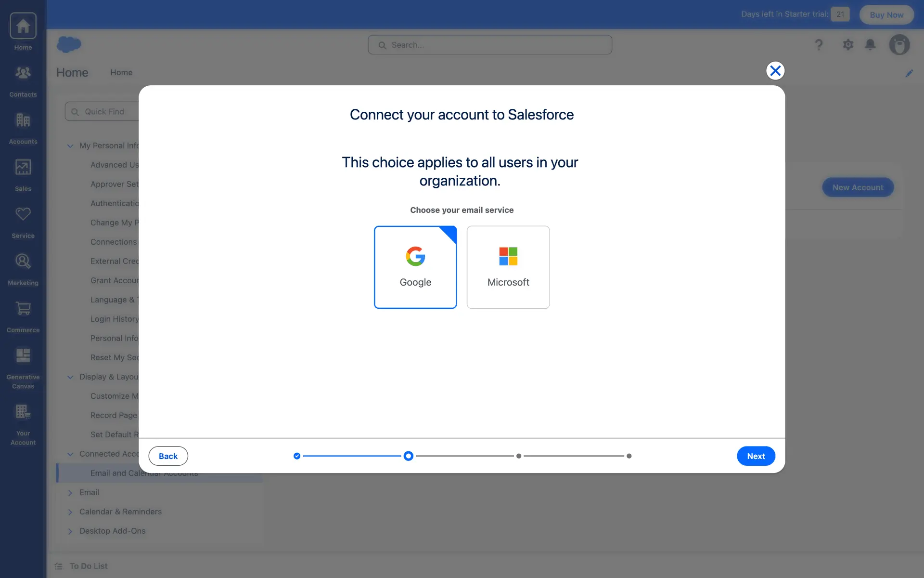Viewport: 924px width, 578px height.
Task: Click the Home tab in navigation
Action: point(121,72)
